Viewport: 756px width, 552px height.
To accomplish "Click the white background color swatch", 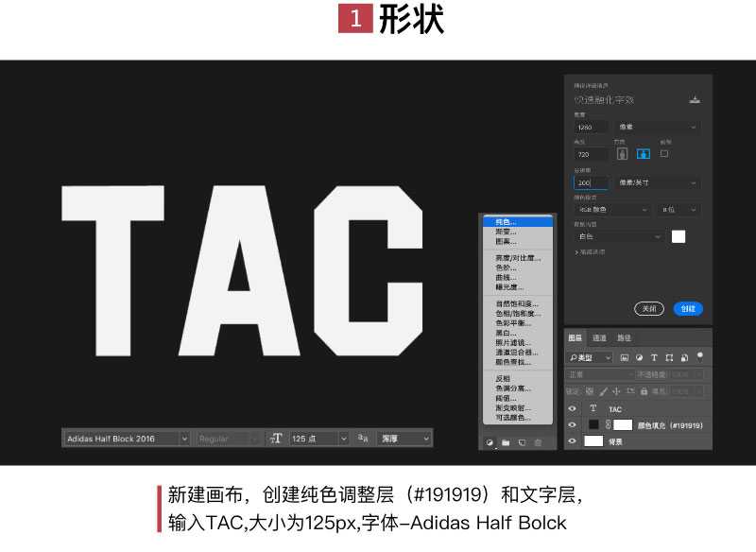I will point(678,235).
